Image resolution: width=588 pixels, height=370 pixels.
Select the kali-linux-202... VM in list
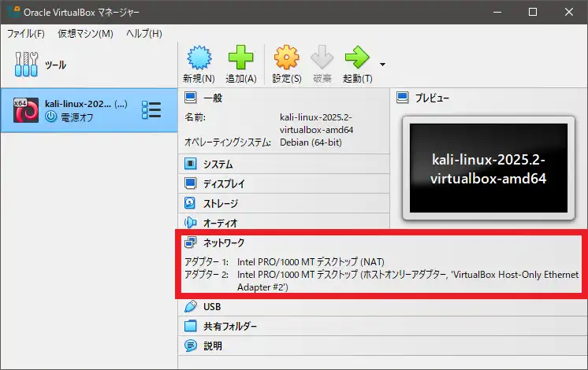pyautogui.click(x=89, y=110)
